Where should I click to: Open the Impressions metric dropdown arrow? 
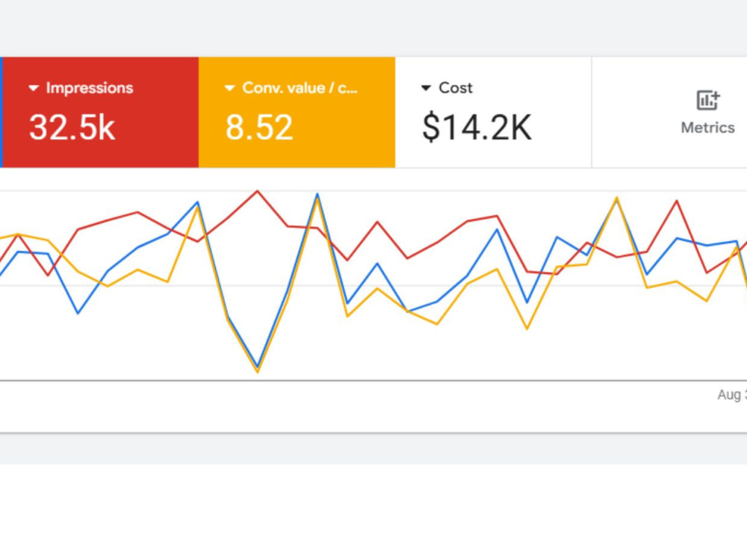coord(34,88)
